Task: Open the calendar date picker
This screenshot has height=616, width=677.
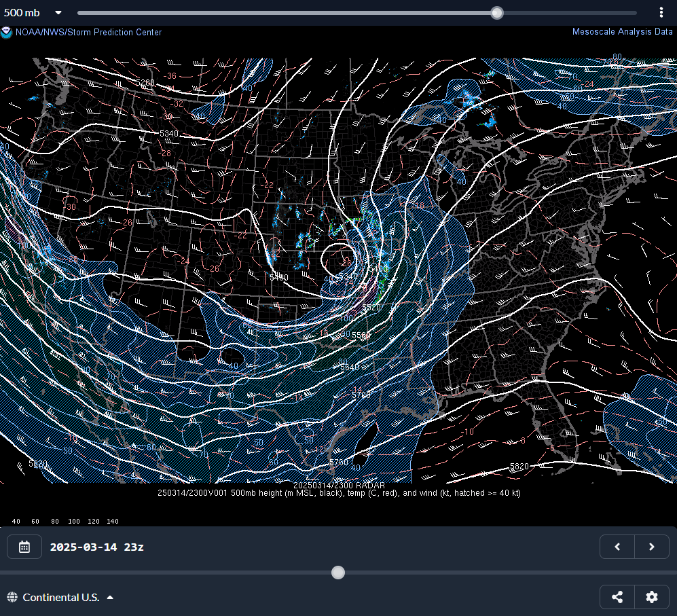Action: pyautogui.click(x=24, y=547)
